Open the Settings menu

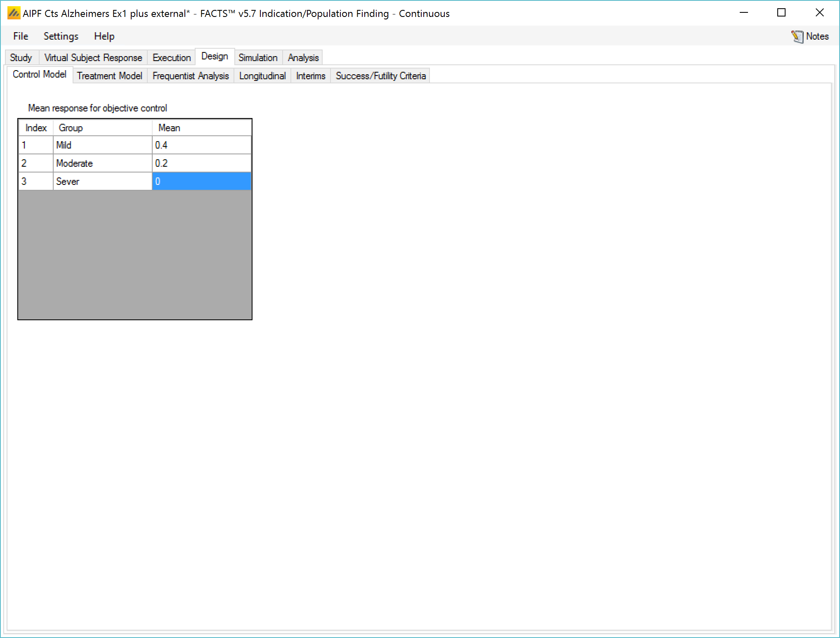coord(61,36)
